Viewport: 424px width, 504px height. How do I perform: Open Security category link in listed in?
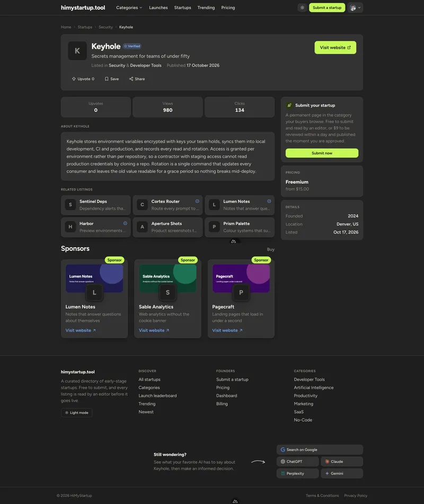pos(117,66)
